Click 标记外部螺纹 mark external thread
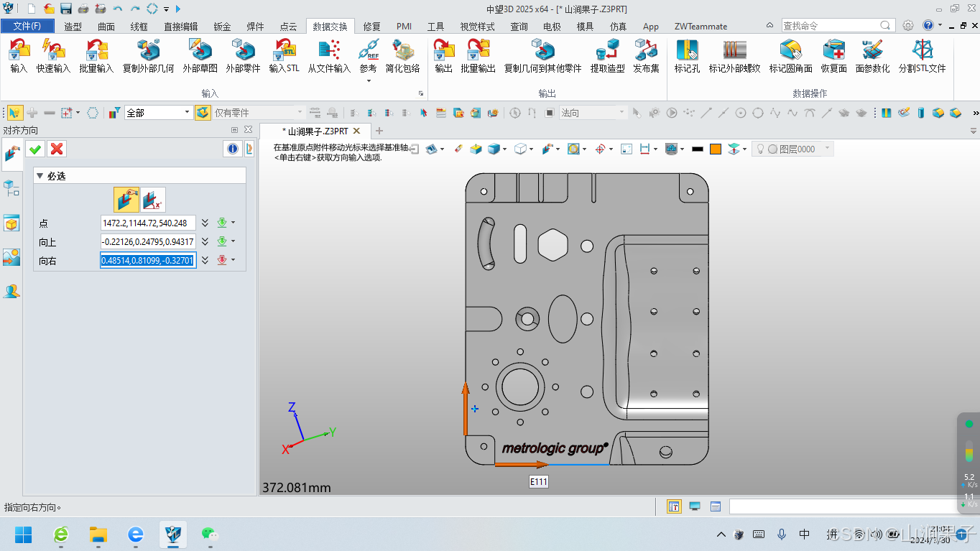 coord(734,56)
